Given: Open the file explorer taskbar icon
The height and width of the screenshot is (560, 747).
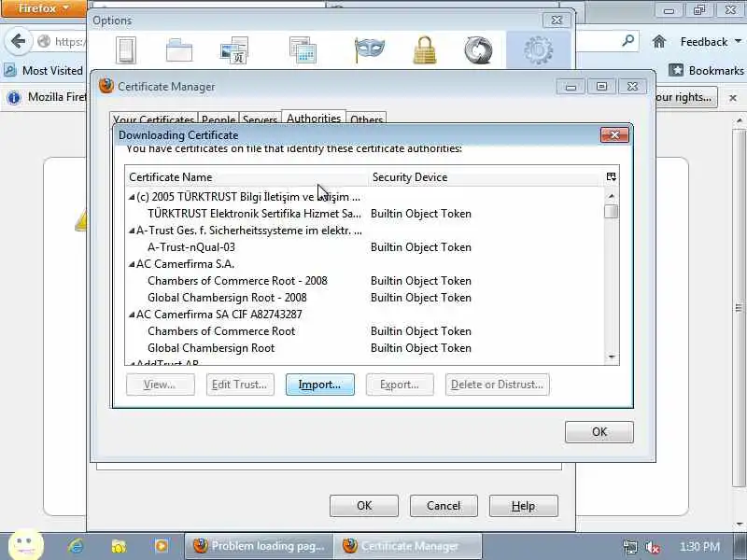Looking at the screenshot, I should point(119,546).
